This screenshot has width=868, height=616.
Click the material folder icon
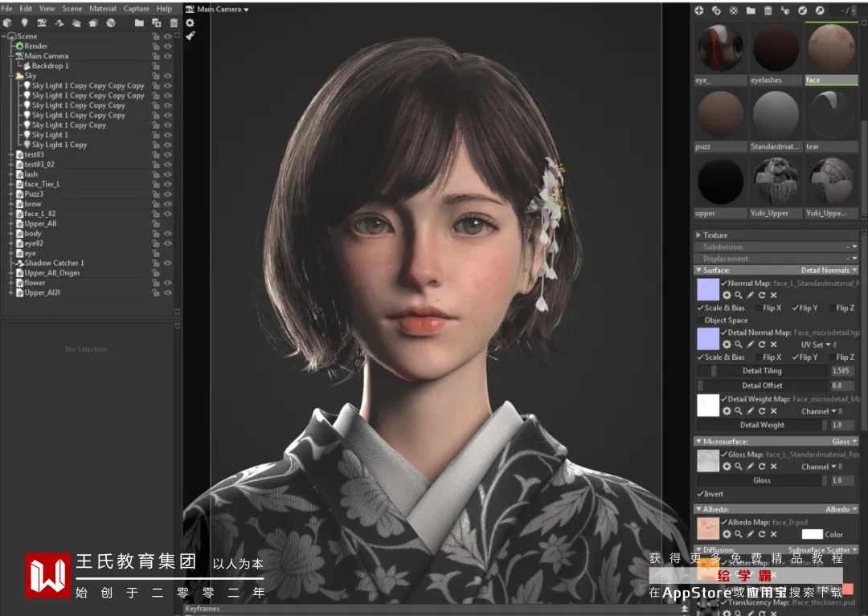tap(751, 10)
